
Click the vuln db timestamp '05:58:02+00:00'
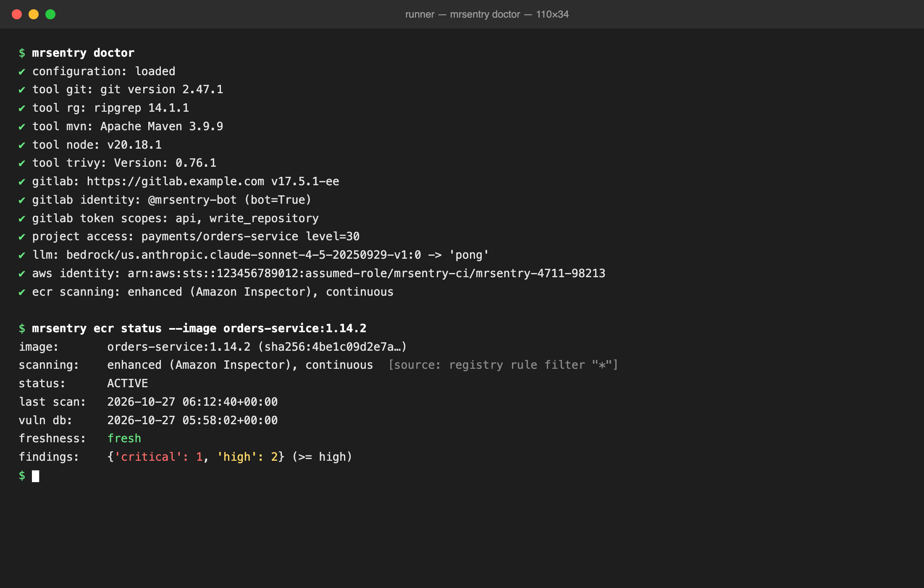click(230, 420)
